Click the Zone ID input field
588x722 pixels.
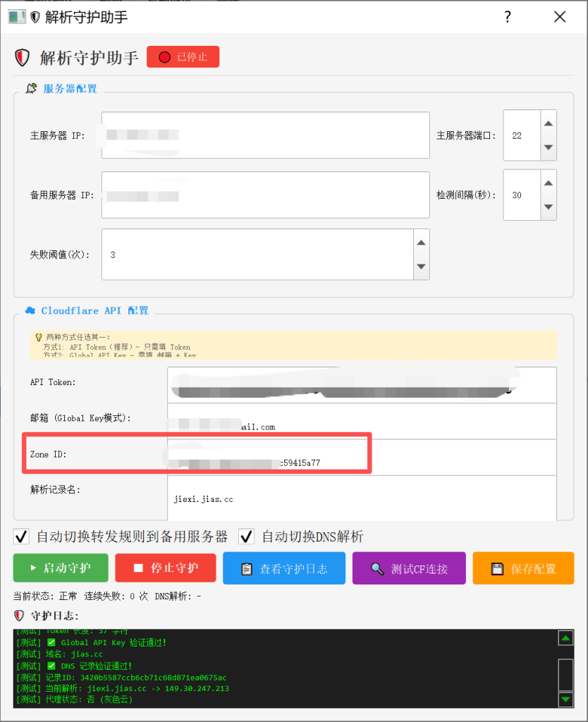click(x=362, y=457)
